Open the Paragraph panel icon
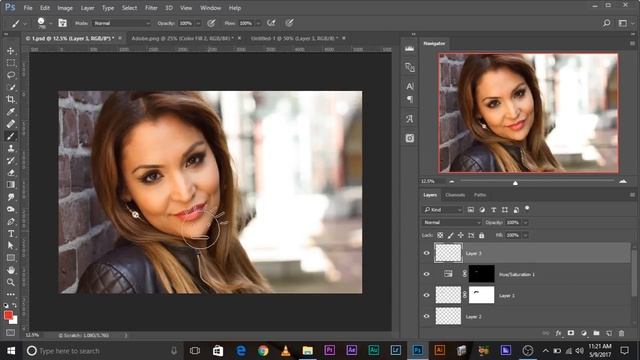The width and height of the screenshot is (640, 360). [x=409, y=99]
